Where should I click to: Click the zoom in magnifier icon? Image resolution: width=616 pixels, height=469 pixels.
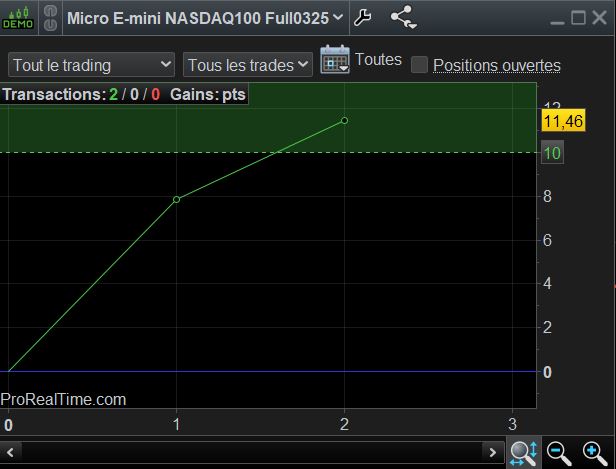click(x=595, y=453)
